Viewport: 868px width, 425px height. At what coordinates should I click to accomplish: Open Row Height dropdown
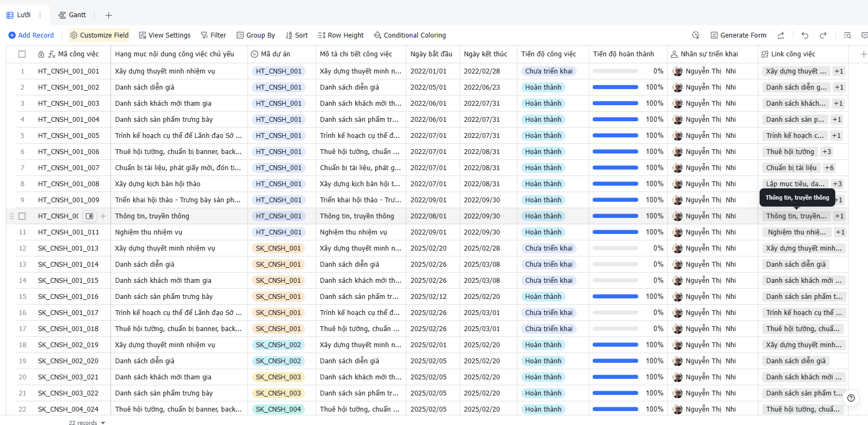[x=341, y=35]
